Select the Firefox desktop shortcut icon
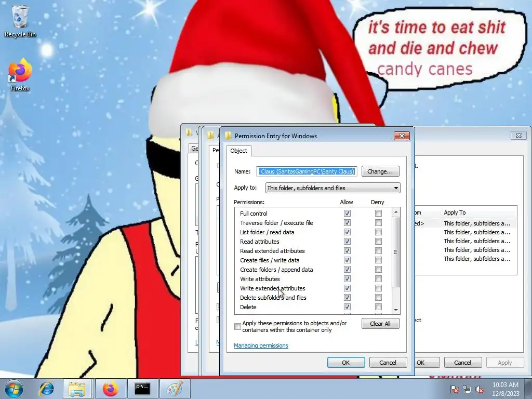The width and height of the screenshot is (532, 399). tap(20, 75)
